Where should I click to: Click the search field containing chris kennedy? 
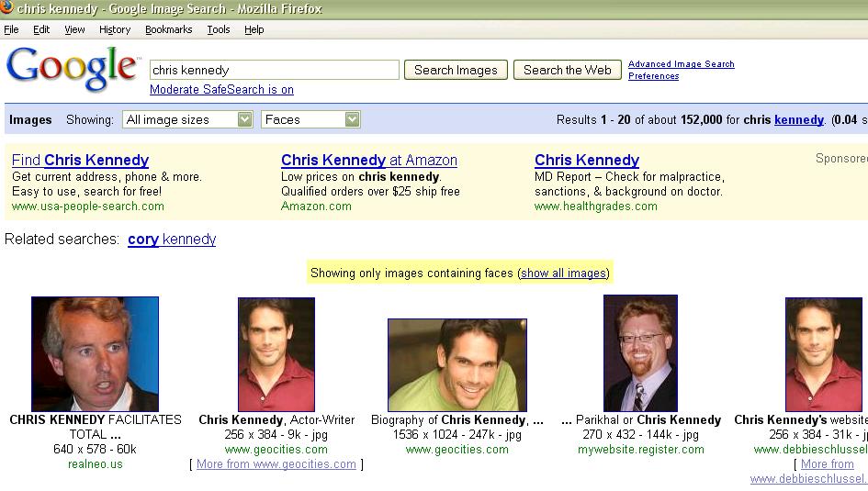274,70
